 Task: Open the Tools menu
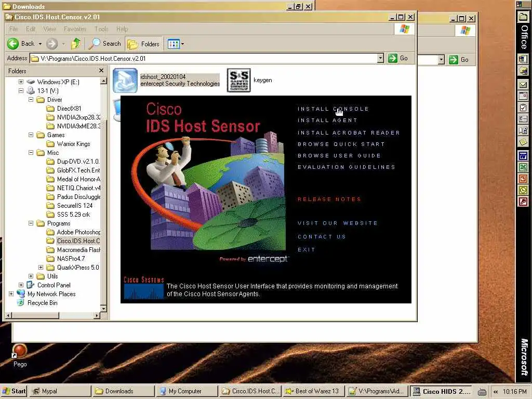[101, 29]
